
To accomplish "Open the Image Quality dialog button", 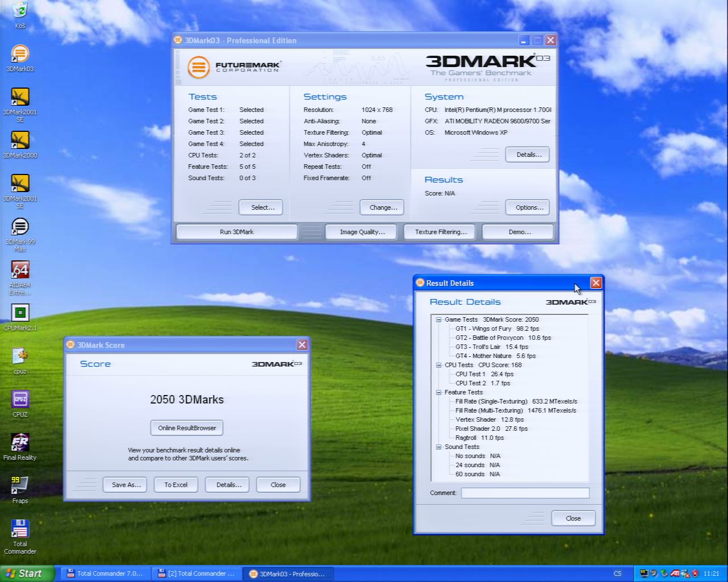I will coord(362,232).
